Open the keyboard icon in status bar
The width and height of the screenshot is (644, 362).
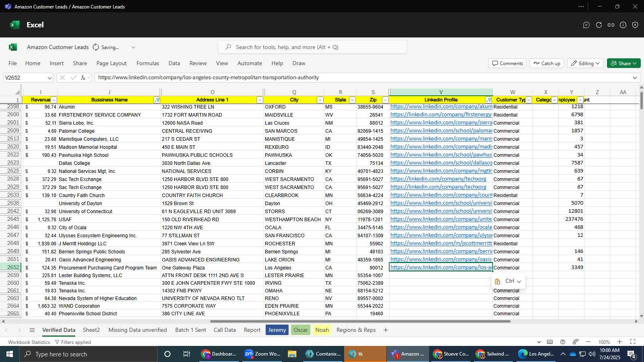[550, 342]
